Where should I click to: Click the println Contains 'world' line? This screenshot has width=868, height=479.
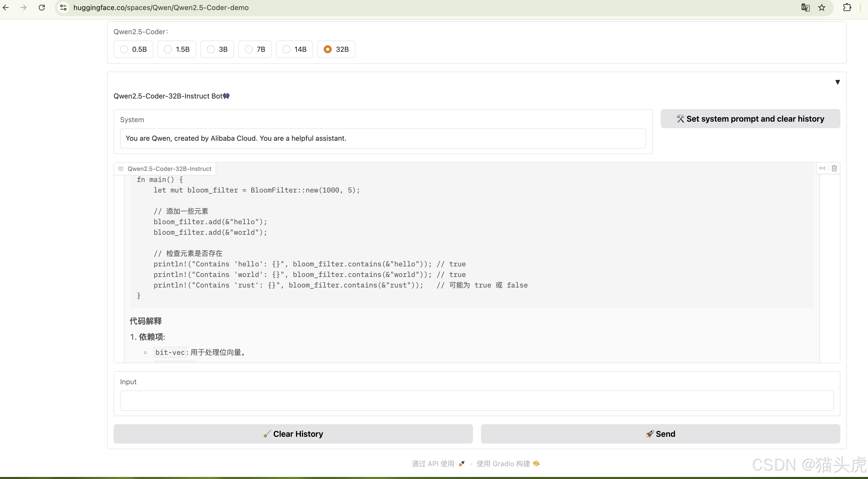click(310, 274)
